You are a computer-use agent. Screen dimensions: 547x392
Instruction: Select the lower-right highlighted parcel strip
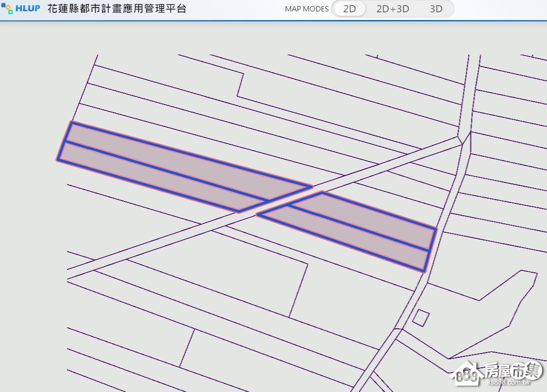pos(347,238)
